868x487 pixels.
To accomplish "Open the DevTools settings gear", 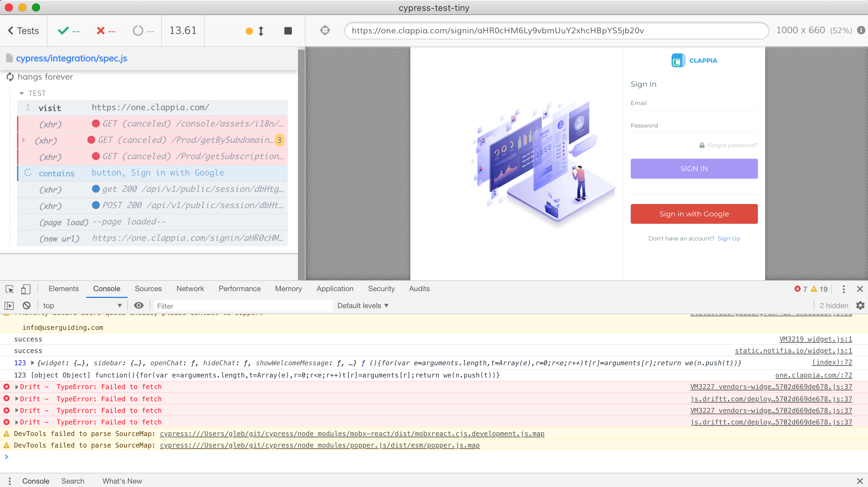I will tap(861, 305).
